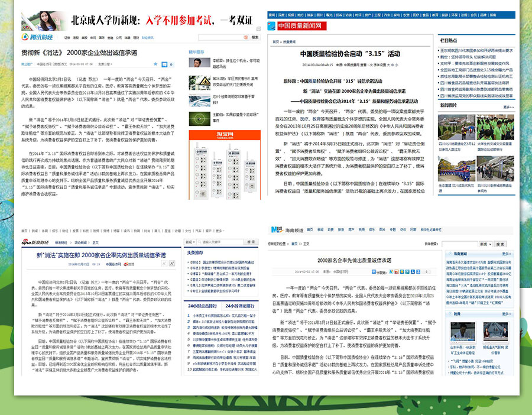Click the Sina Finance (新浪财经) logo
The image size is (532, 415).
[36, 242]
